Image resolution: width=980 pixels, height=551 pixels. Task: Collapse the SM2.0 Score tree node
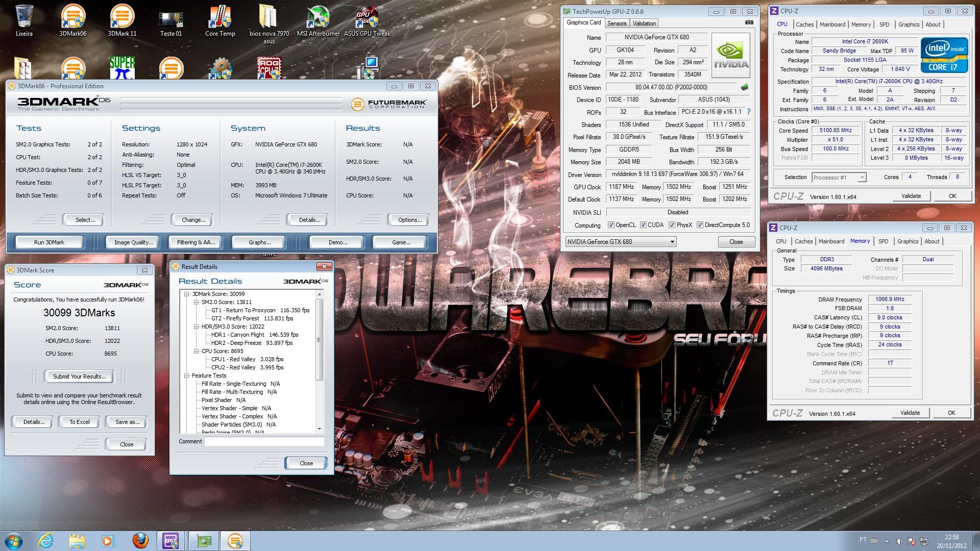pos(197,302)
